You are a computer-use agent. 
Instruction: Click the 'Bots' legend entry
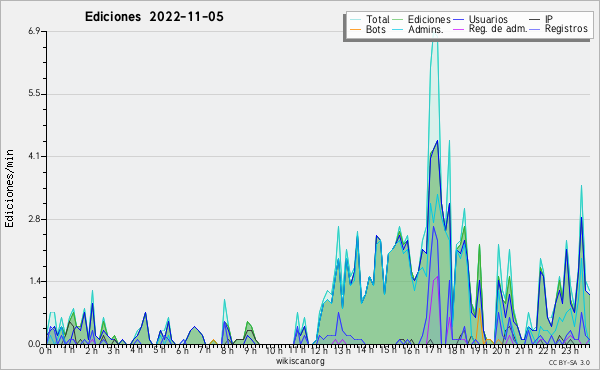376,29
